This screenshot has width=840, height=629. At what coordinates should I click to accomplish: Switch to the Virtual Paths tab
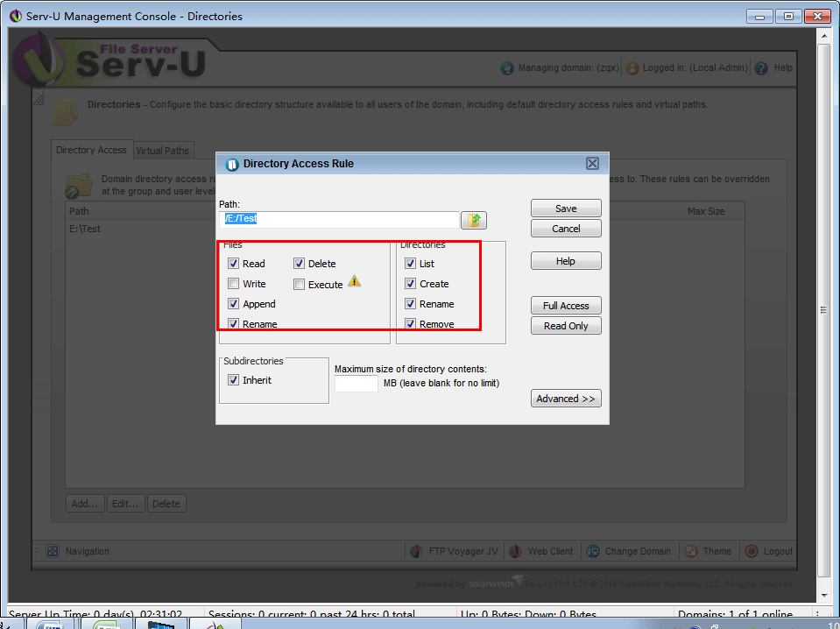[x=162, y=151]
